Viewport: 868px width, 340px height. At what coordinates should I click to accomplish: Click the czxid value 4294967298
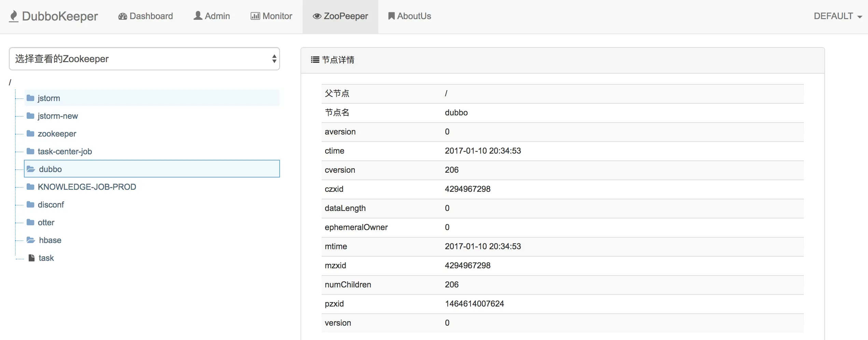coord(467,189)
